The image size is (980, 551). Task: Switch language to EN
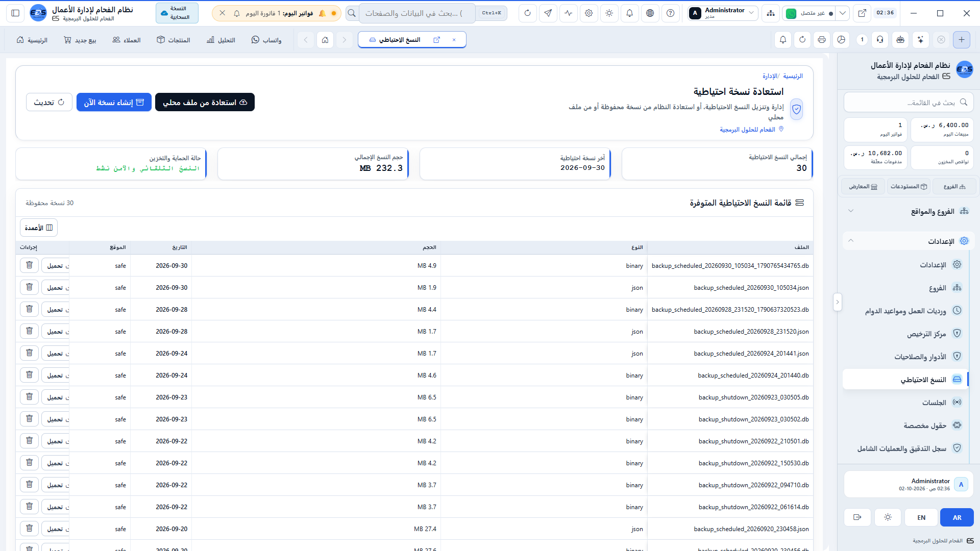(921, 517)
